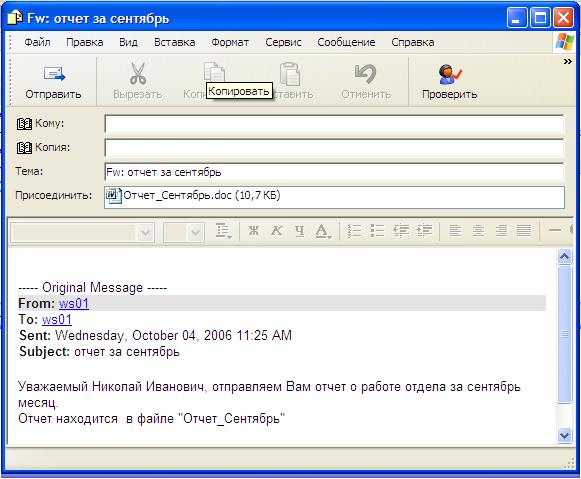Open the Вид menu

click(x=128, y=42)
